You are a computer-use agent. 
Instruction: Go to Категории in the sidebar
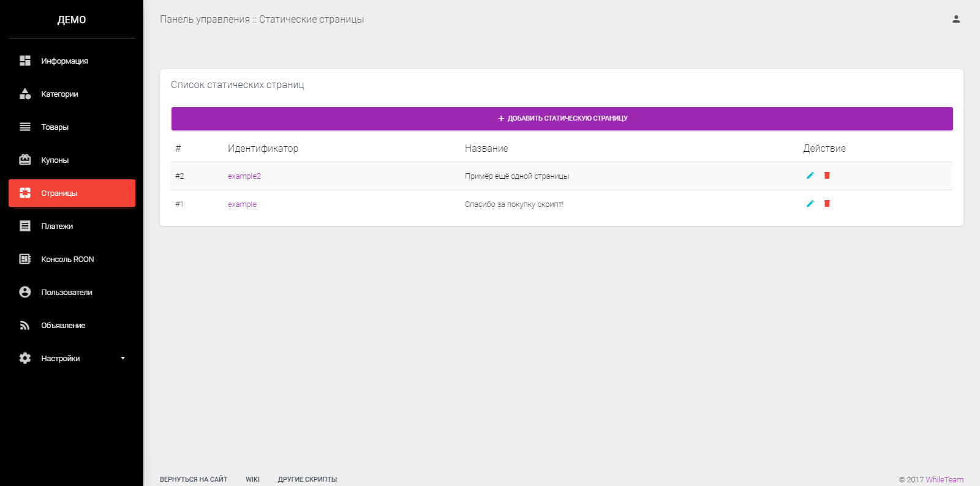72,94
